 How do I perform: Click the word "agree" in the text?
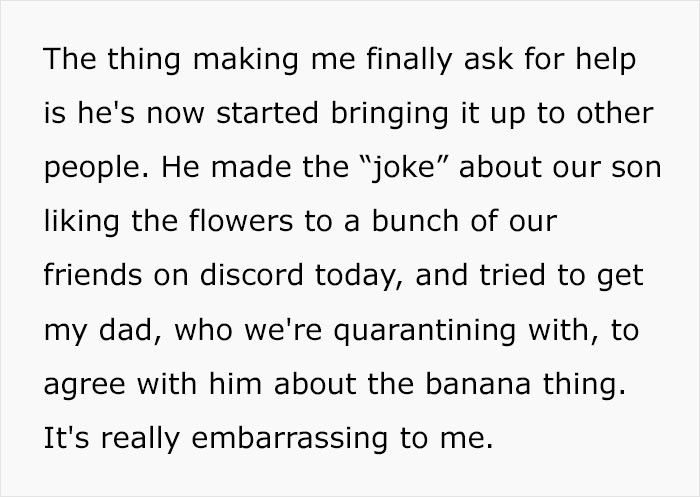pos(84,385)
